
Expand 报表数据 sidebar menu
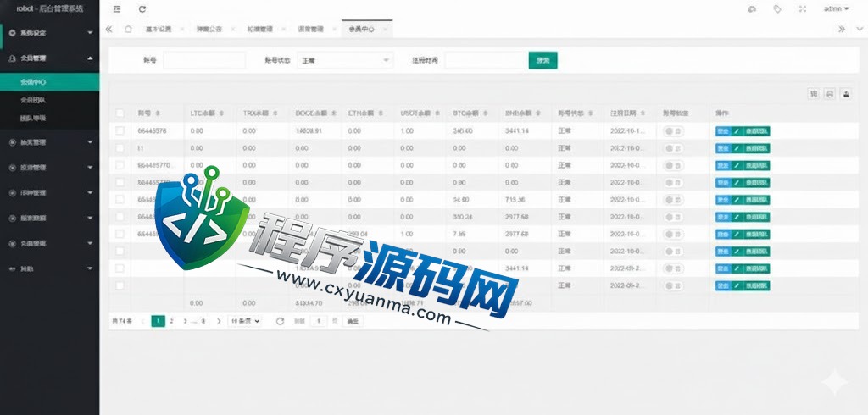point(50,219)
